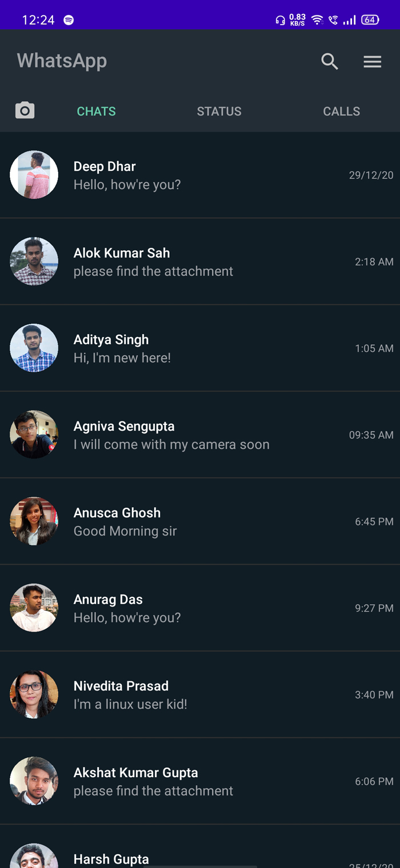Viewport: 400px width, 868px height.
Task: Tap Agniva Sengupta's avatar
Action: [x=34, y=435]
